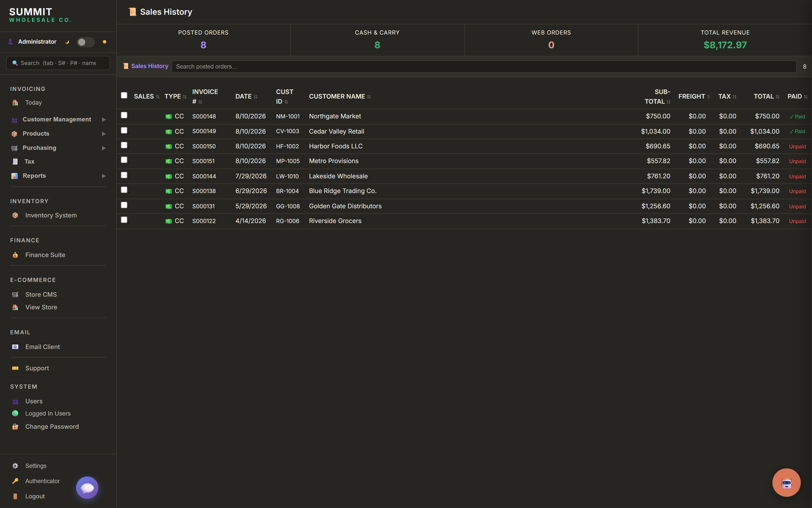812x508 pixels.
Task: Open Customer Management in sidebar
Action: tap(57, 119)
